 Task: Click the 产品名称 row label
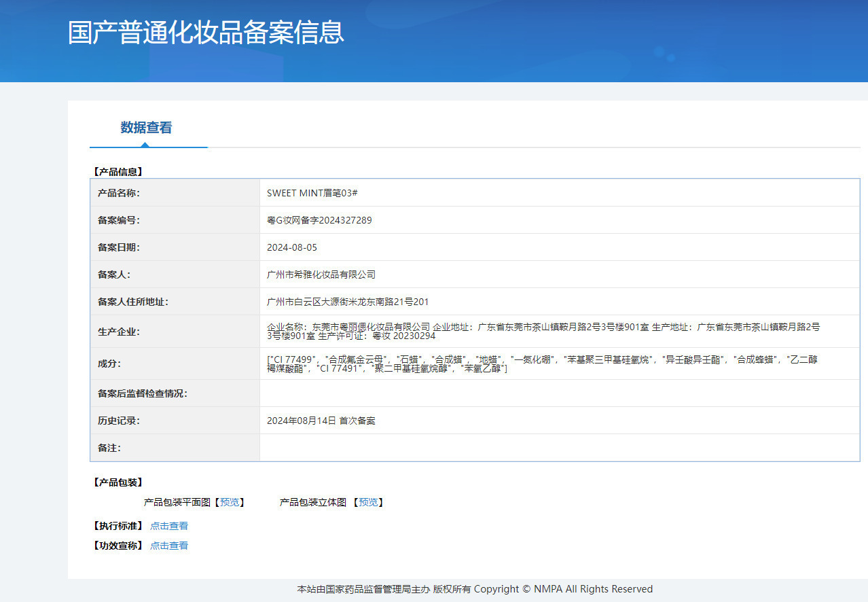(x=118, y=193)
